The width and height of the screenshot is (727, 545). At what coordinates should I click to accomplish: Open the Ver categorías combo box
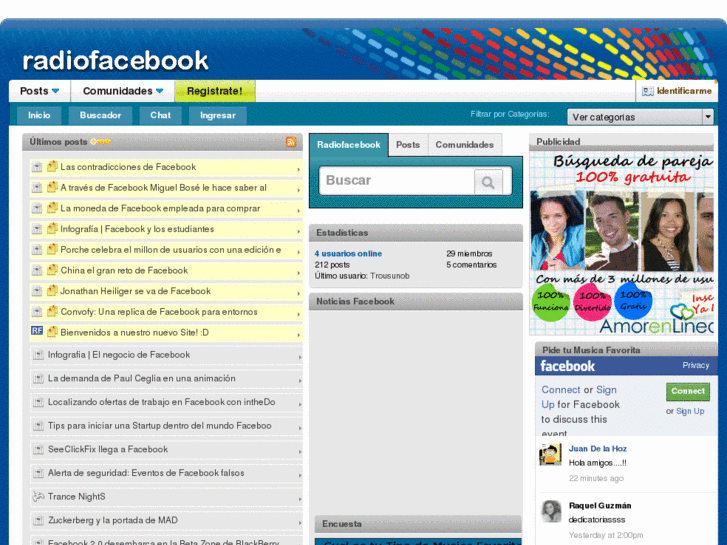pos(640,117)
